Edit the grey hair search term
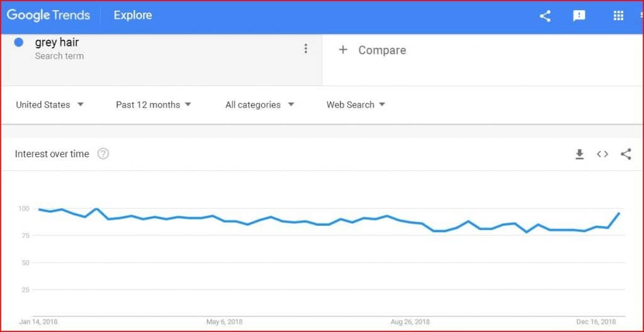The image size is (644, 332). pyautogui.click(x=57, y=43)
